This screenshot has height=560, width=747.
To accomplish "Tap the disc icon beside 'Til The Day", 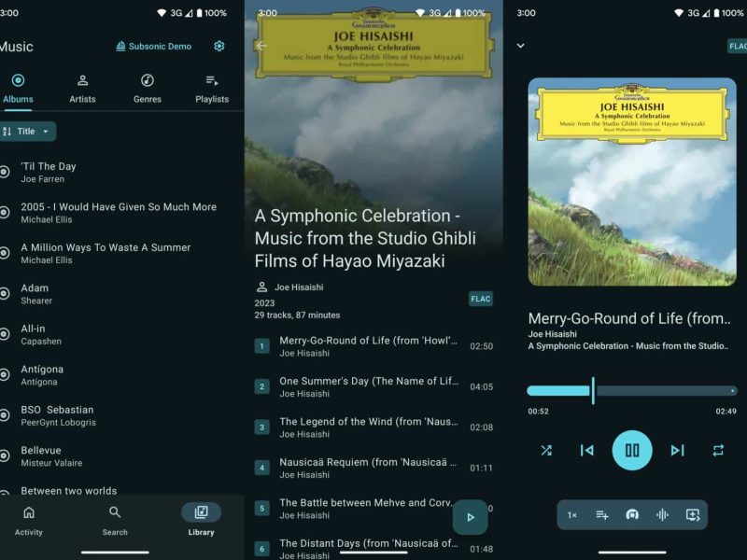I will [x=5, y=172].
